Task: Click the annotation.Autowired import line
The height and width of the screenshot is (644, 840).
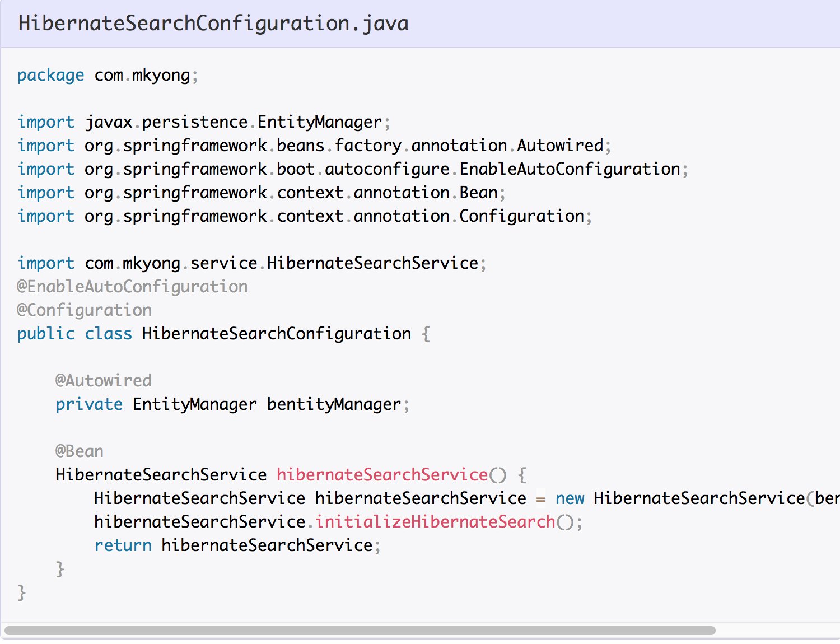Action: (x=314, y=146)
